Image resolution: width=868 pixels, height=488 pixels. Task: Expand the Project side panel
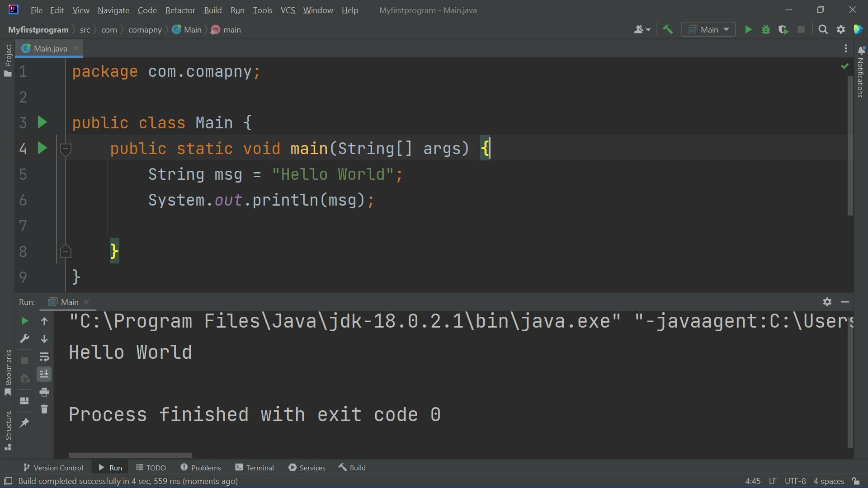pyautogui.click(x=8, y=61)
